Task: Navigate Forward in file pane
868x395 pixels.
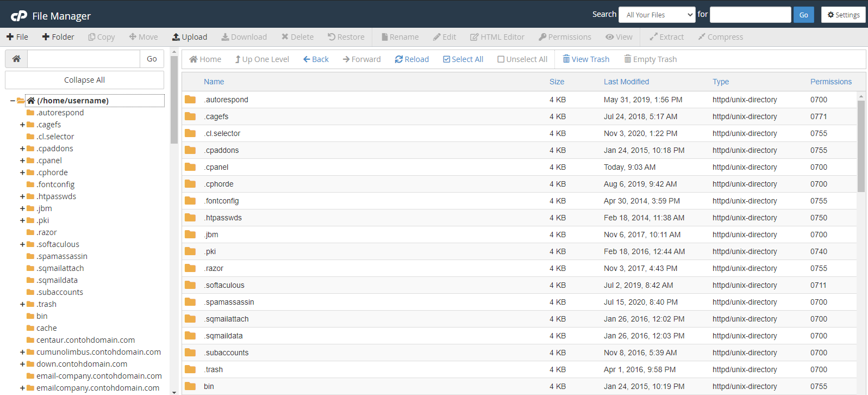Action: (361, 59)
